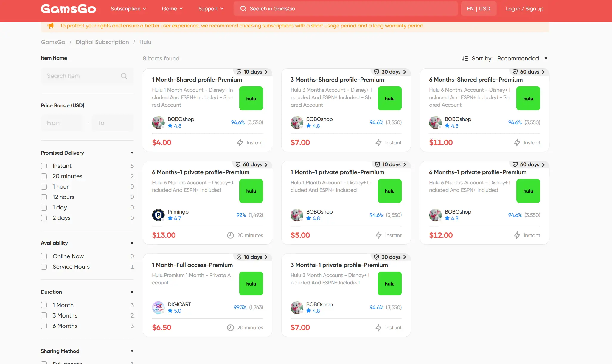Check the Instant delivery filter
This screenshot has width=612, height=364.
click(44, 166)
